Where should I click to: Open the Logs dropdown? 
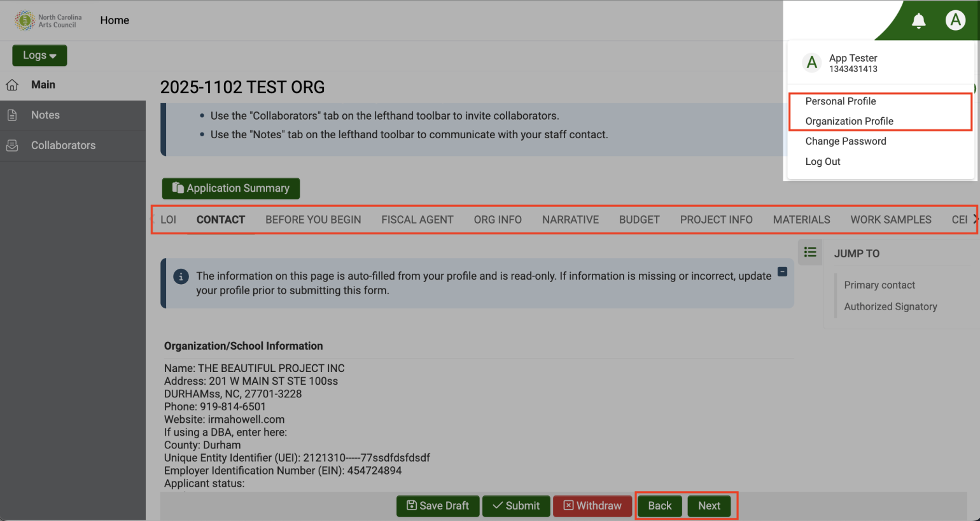(39, 55)
